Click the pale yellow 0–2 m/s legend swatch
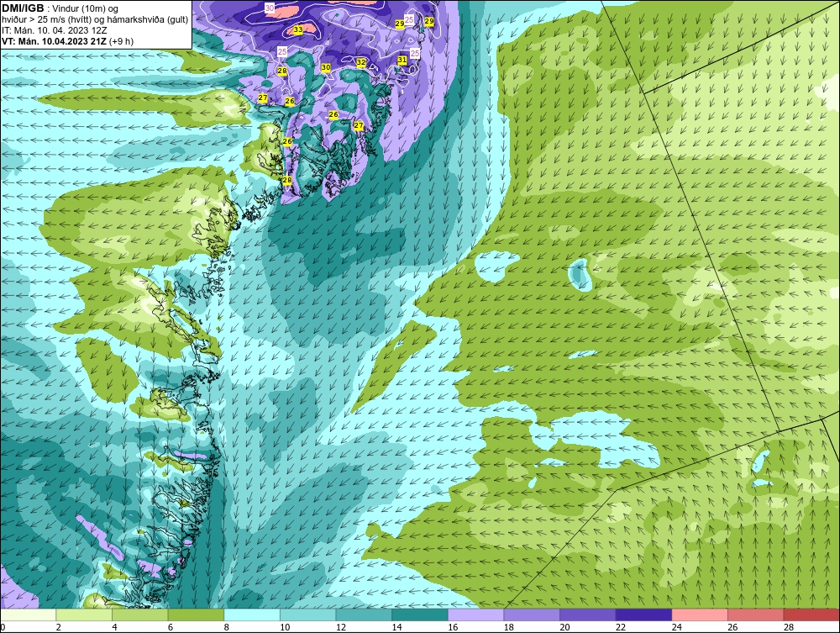840x633 pixels. (x=29, y=615)
